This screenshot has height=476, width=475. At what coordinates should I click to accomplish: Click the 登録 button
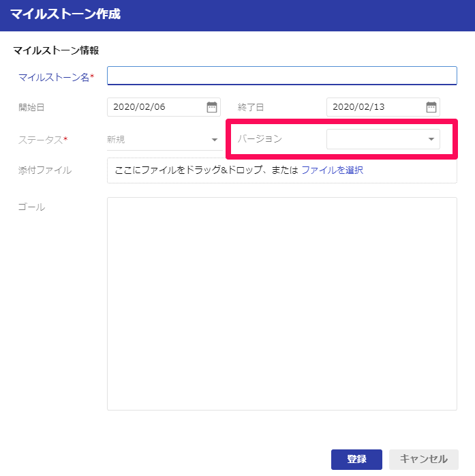[x=356, y=459]
